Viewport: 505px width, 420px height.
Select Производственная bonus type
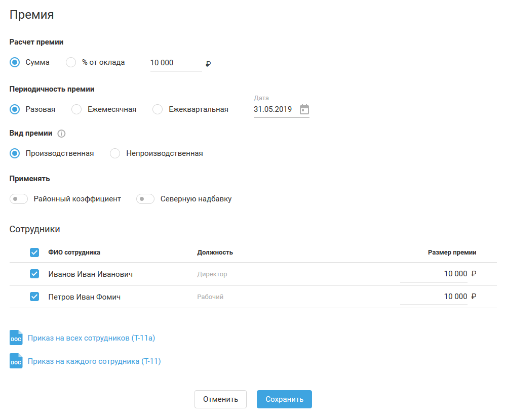(x=15, y=153)
